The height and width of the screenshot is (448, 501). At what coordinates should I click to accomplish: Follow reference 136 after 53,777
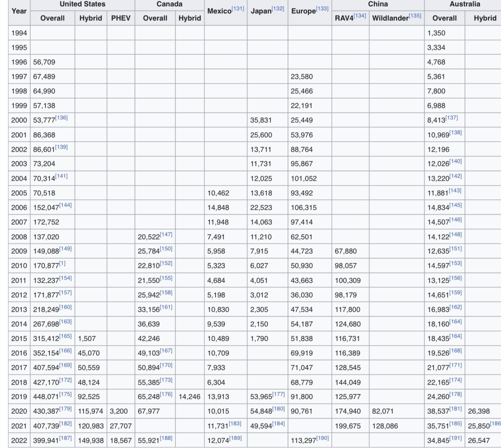click(x=61, y=118)
